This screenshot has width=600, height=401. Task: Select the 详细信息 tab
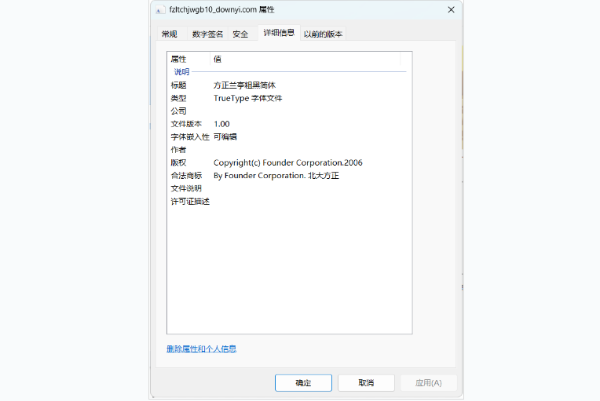(279, 33)
